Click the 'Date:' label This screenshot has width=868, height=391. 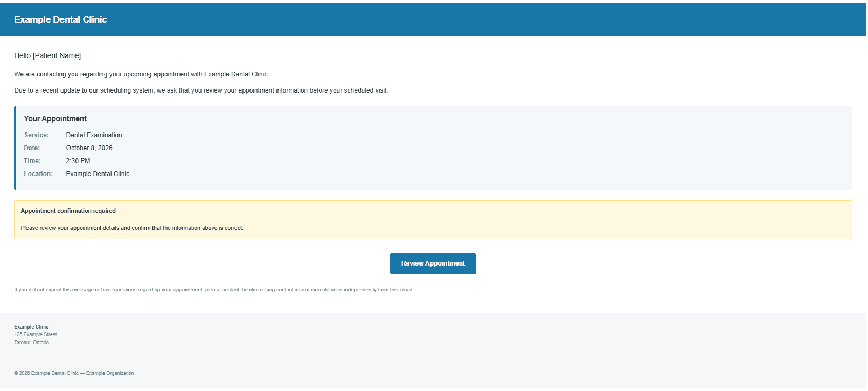point(32,148)
